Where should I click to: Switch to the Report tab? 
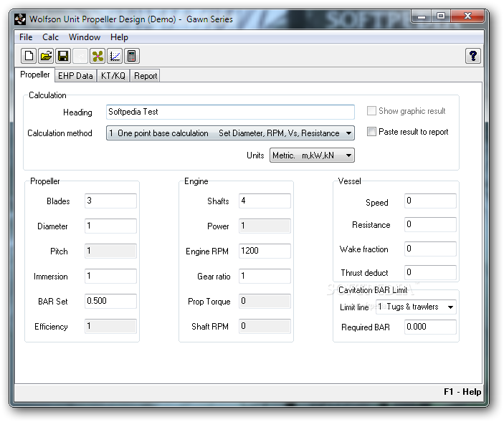coord(146,76)
